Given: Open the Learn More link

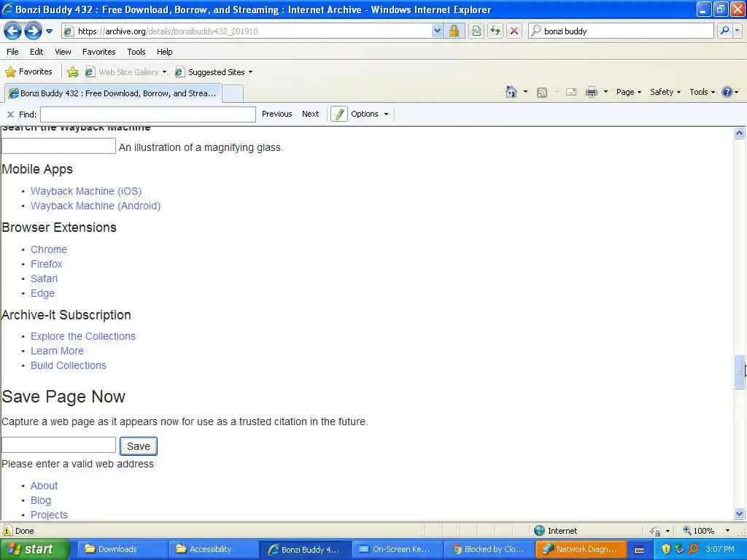Looking at the screenshot, I should click(57, 351).
